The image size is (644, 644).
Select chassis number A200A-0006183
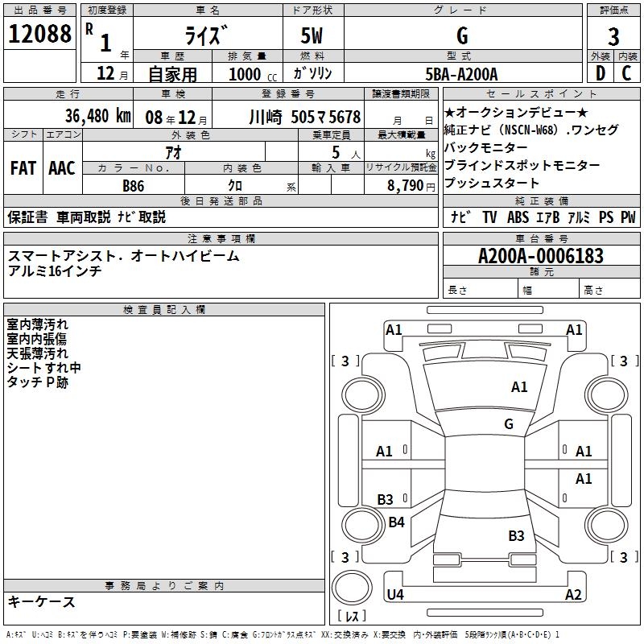tap(541, 256)
